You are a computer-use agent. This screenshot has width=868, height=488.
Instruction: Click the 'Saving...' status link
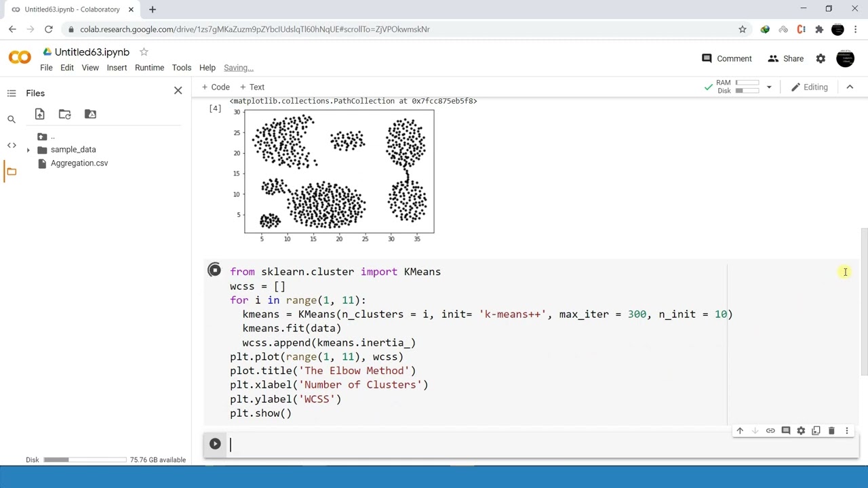coord(238,68)
